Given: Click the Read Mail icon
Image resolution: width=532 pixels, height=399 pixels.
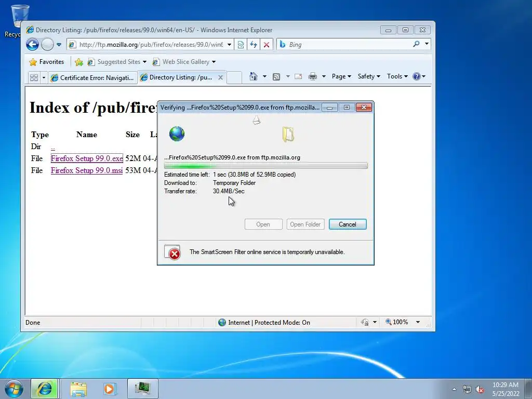Looking at the screenshot, I should [298, 76].
